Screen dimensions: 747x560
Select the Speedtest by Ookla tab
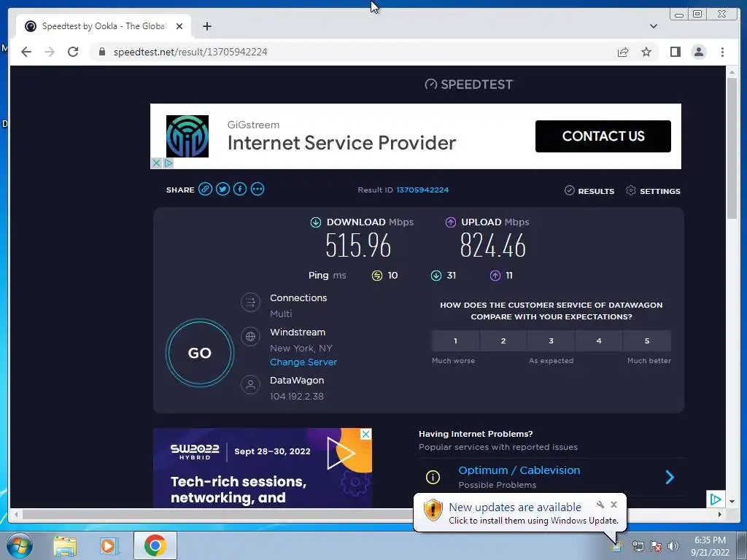point(104,26)
